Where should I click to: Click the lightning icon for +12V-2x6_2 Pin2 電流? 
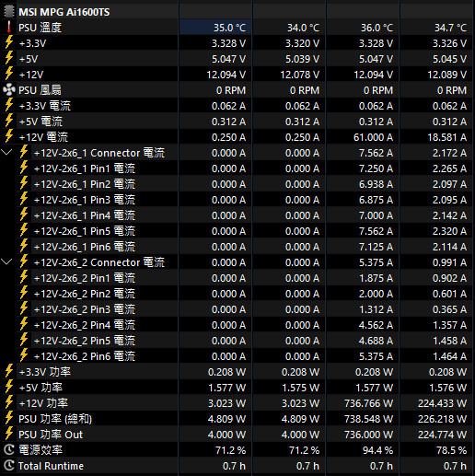coord(24,293)
